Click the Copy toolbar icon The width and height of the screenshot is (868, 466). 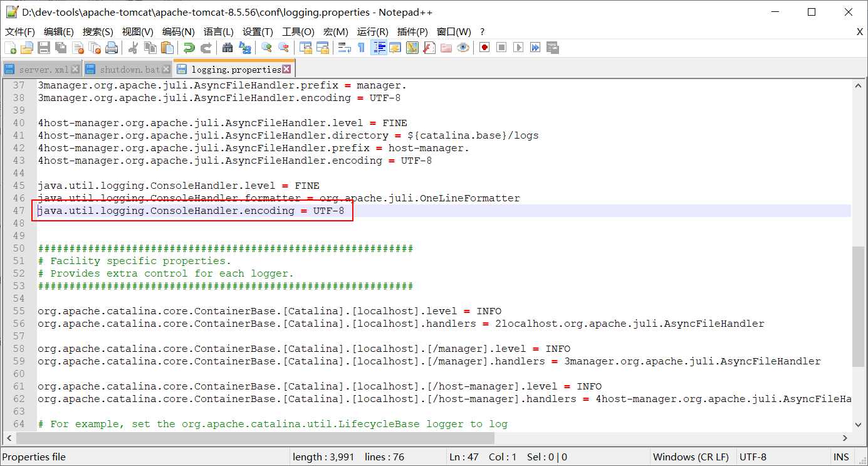(x=150, y=48)
